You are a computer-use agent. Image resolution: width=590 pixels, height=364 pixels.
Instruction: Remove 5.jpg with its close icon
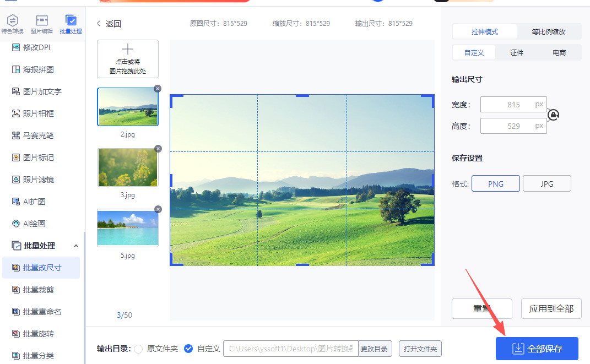(159, 209)
